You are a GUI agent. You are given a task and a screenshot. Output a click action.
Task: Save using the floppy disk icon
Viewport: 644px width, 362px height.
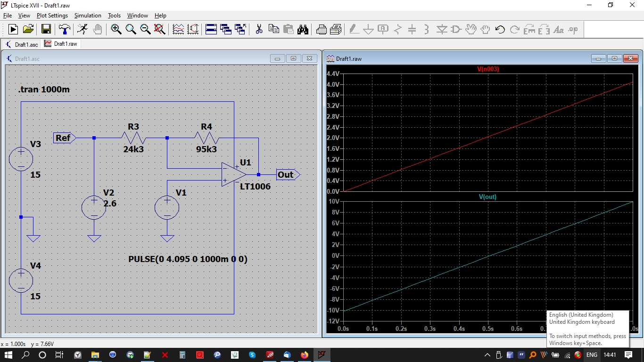click(x=46, y=29)
